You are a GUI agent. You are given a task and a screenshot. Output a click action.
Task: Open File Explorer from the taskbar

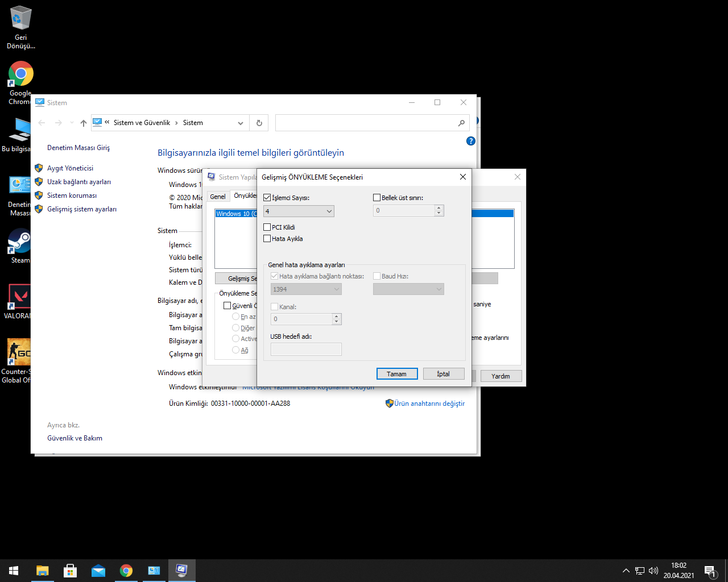coord(43,571)
